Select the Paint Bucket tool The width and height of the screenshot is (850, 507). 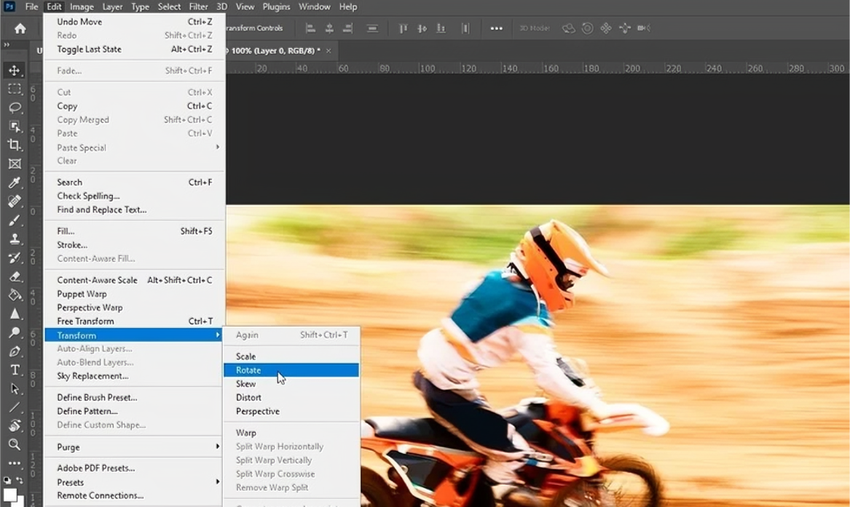click(x=15, y=295)
